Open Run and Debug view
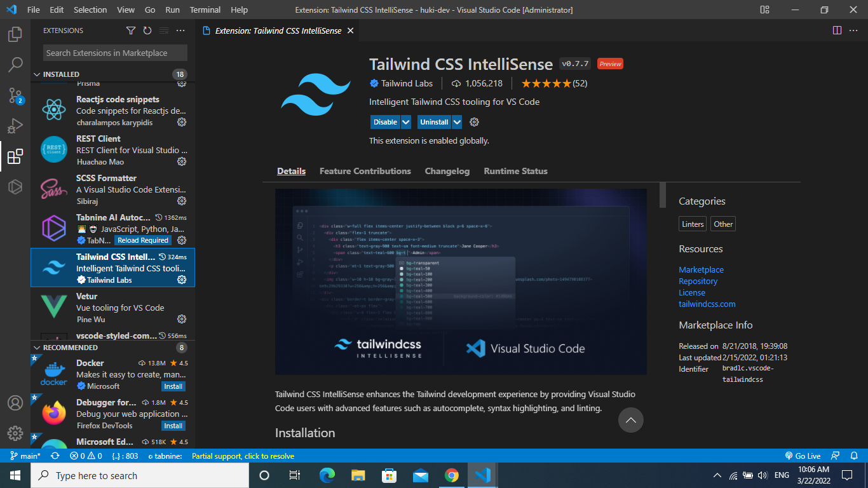Image resolution: width=868 pixels, height=488 pixels. pos(15,126)
